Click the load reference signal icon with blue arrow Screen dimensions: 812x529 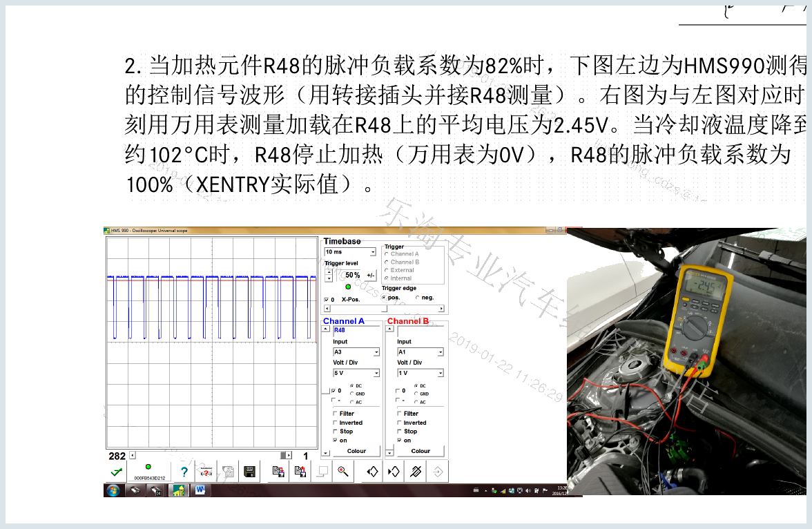(x=278, y=472)
